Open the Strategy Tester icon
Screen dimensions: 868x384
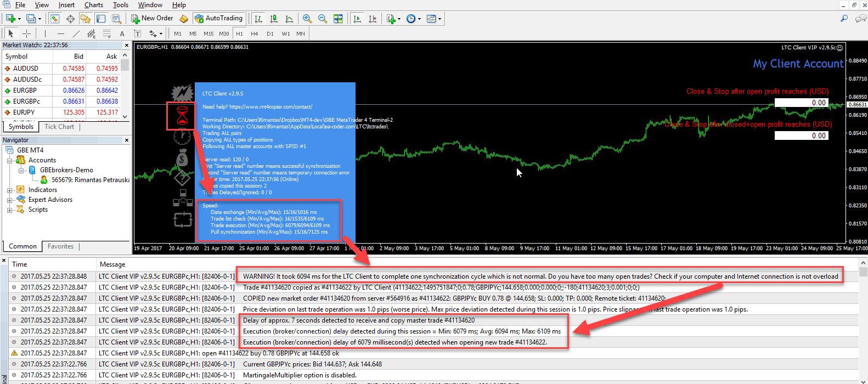pos(116,19)
